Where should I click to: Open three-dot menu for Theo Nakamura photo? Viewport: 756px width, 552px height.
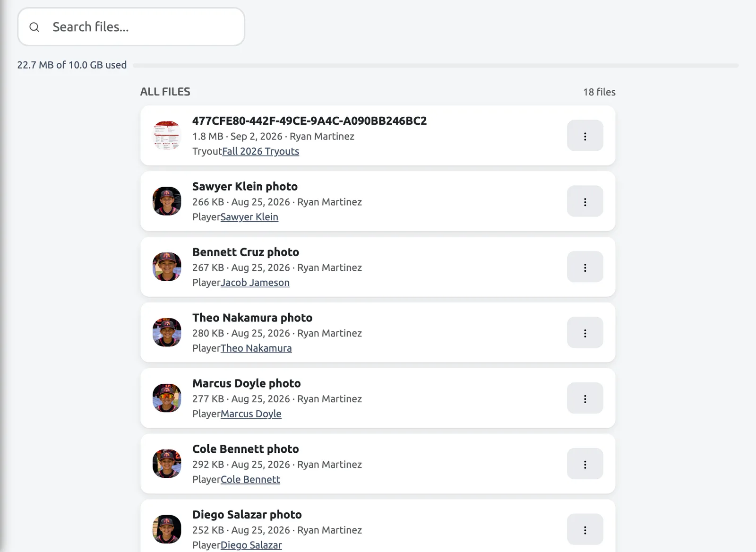[585, 333]
